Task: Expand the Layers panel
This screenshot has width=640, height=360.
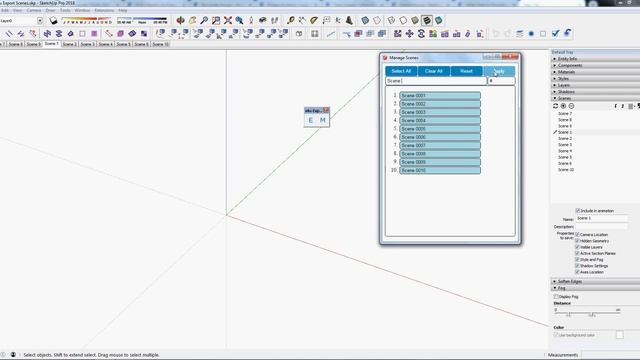Action: [596, 85]
